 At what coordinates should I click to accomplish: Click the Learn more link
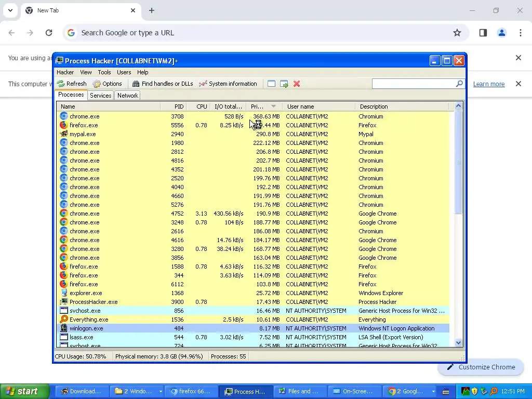click(x=489, y=84)
